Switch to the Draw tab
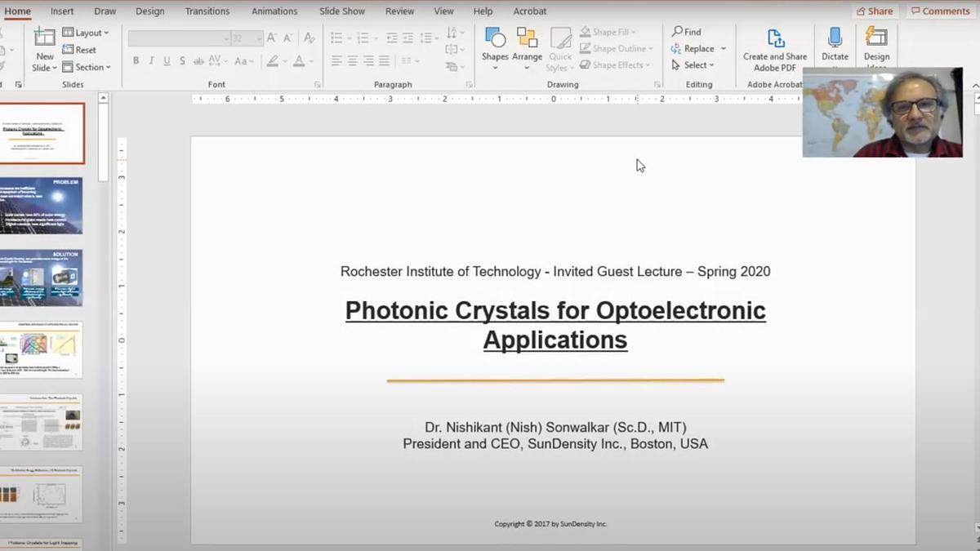This screenshot has height=551, width=980. tap(105, 11)
